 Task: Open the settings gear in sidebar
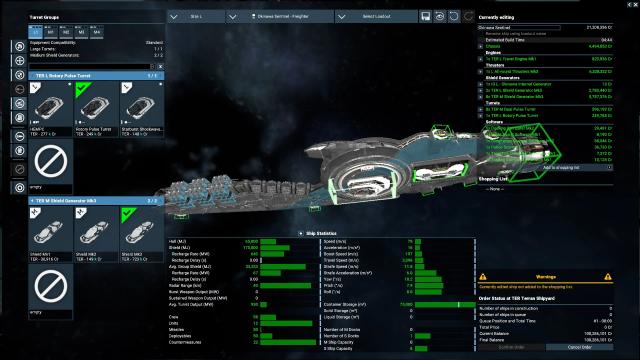19,188
